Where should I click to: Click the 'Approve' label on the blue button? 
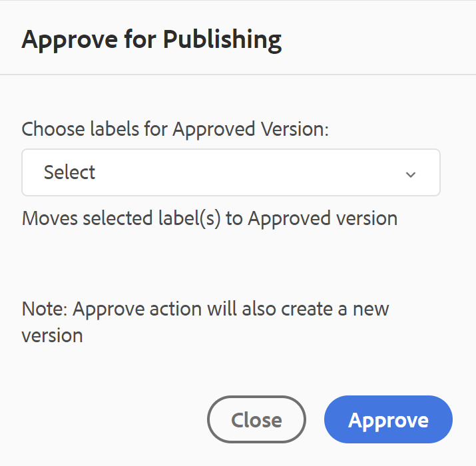(388, 420)
